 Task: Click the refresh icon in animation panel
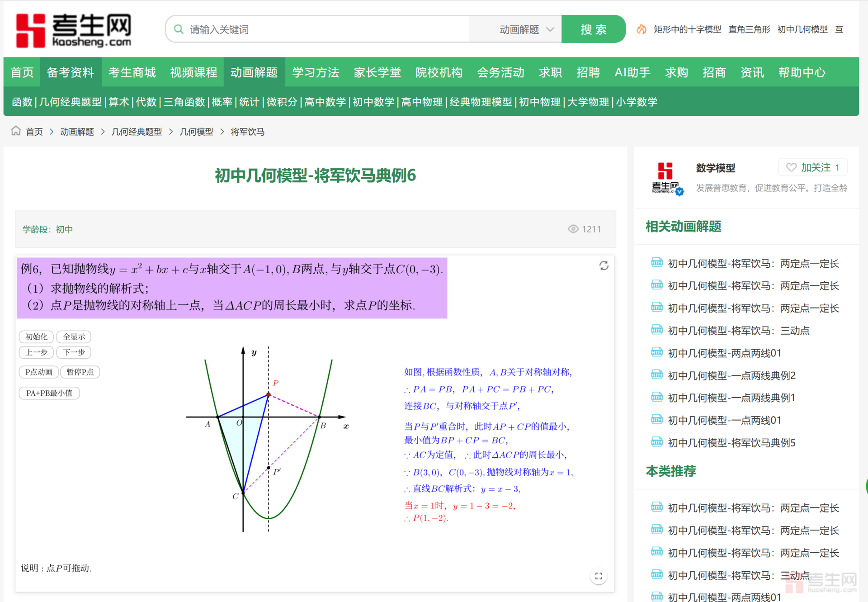(604, 265)
